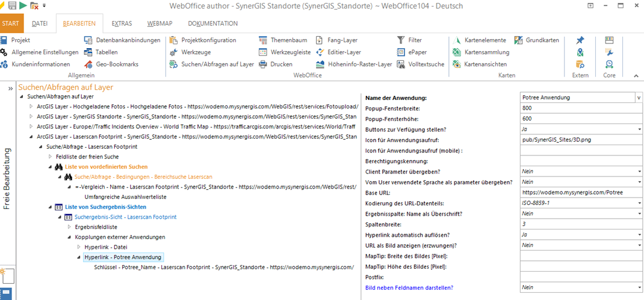Screen dimensions: 644x300
Task: Open Buttons zur Verfügung stellen dropdown
Action: [x=640, y=130]
